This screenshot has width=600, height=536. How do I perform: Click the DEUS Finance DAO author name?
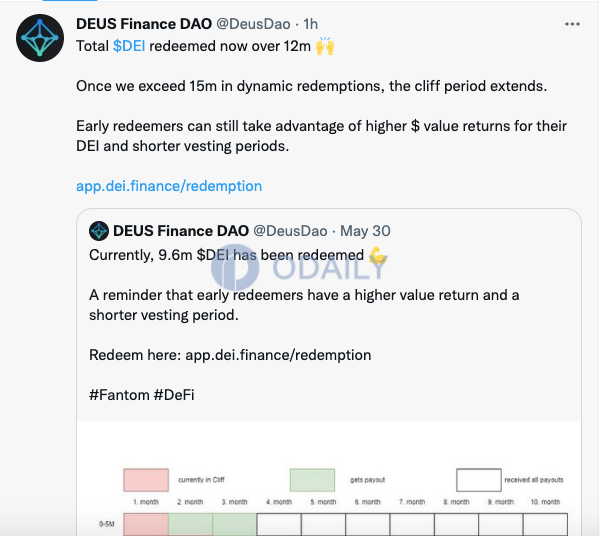pos(144,24)
